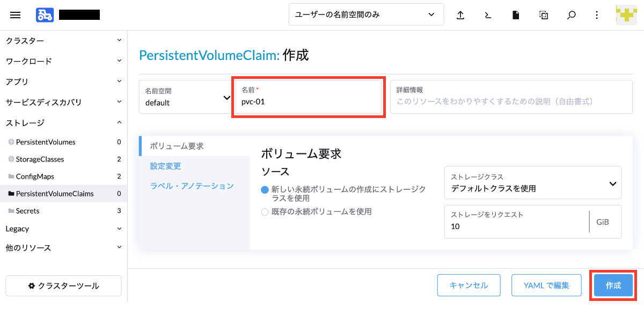
Task: Open the hamburger navigation menu
Action: coord(16,15)
